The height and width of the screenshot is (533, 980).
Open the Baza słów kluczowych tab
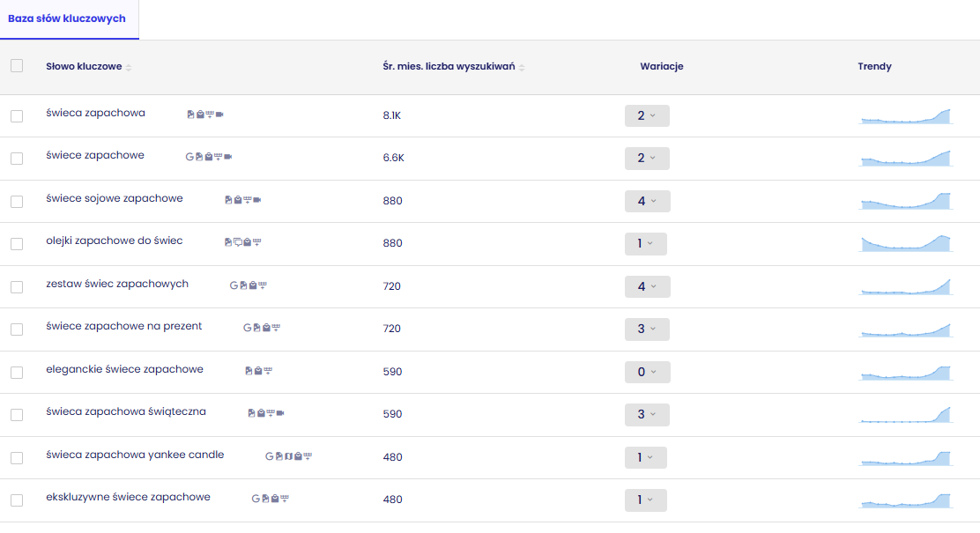[67, 19]
